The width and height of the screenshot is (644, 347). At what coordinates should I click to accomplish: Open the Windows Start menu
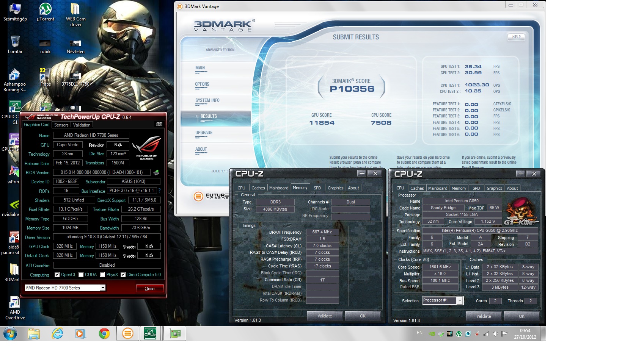pyautogui.click(x=10, y=334)
